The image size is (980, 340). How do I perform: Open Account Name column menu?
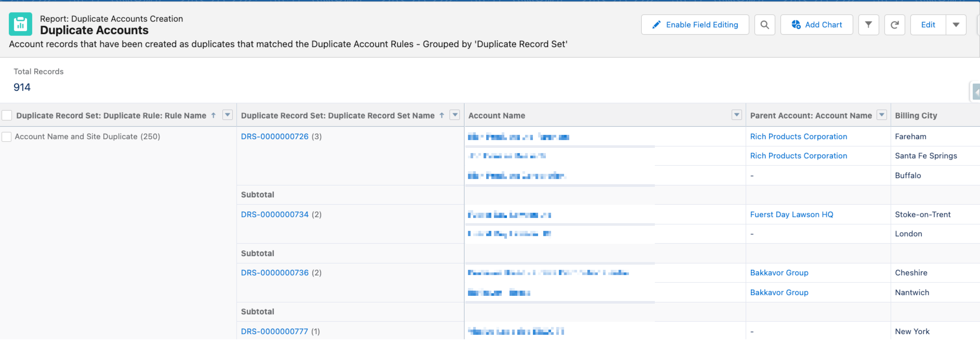coord(737,115)
